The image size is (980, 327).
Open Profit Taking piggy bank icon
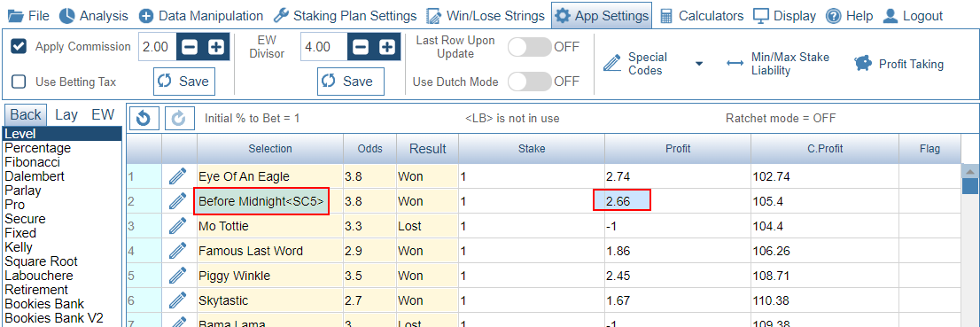pos(863,64)
